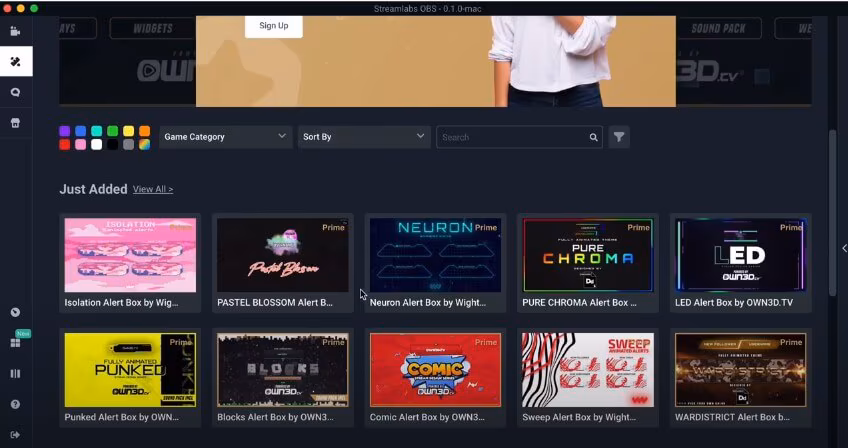Select the Sound Pack category tab
848x448 pixels.
718,28
